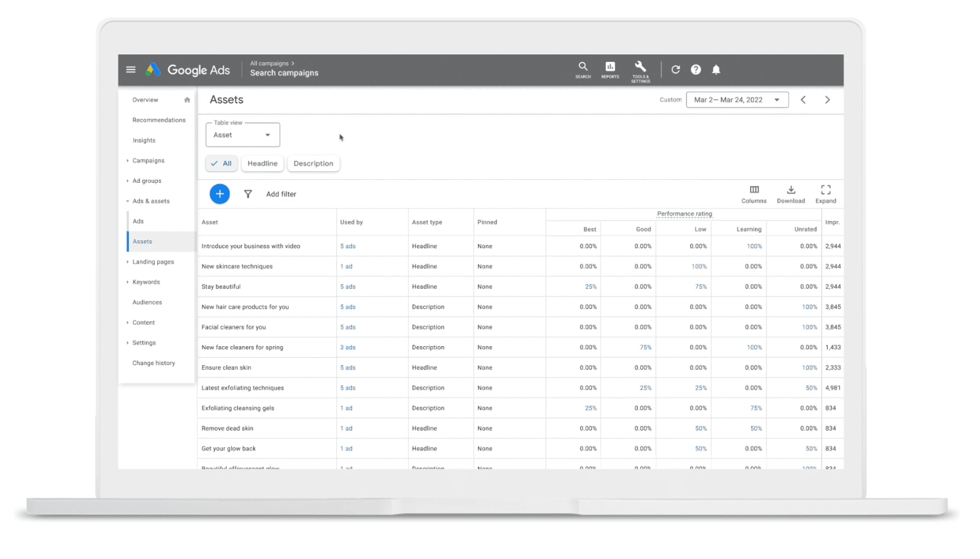Image resolution: width=980 pixels, height=559 pixels.
Task: Go to Recommendations in sidebar
Action: [x=159, y=120]
